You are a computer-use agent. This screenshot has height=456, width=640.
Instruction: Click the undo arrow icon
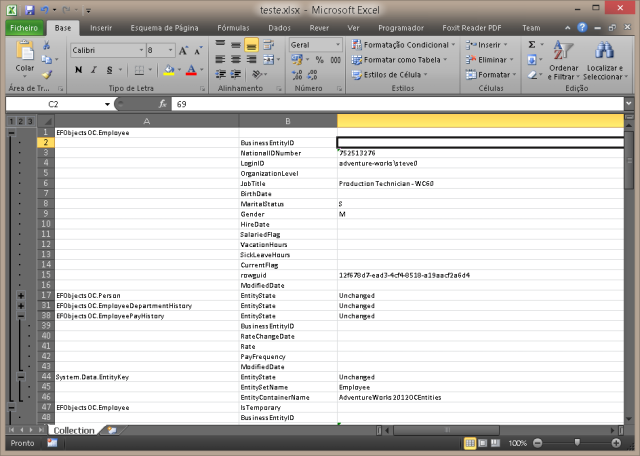click(45, 10)
